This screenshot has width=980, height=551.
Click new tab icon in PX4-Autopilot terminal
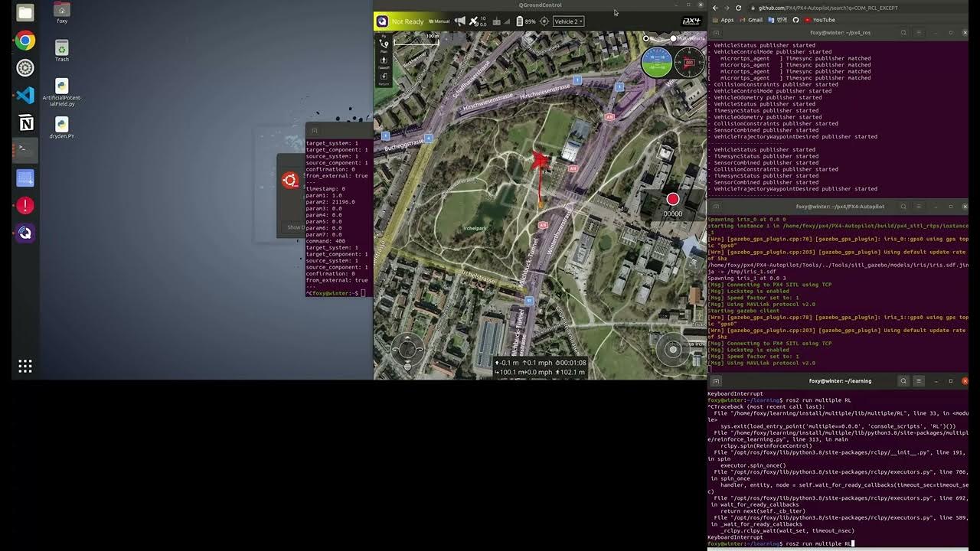click(715, 207)
